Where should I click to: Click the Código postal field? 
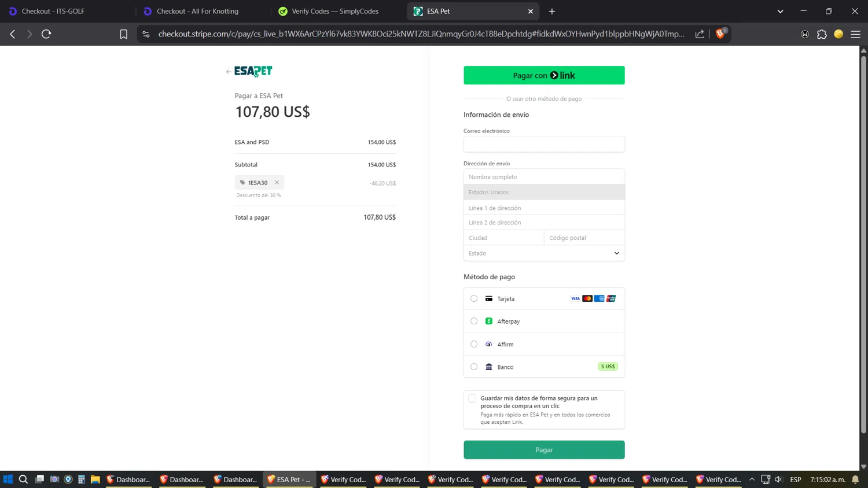584,238
